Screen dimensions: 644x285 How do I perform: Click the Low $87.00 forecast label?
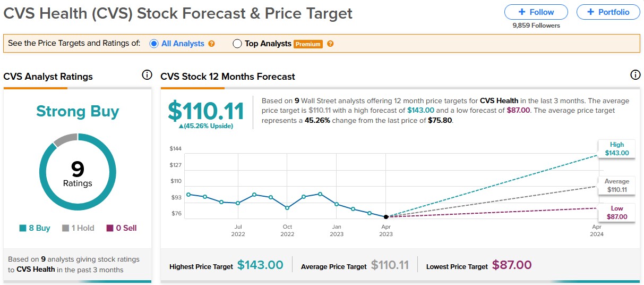point(616,213)
